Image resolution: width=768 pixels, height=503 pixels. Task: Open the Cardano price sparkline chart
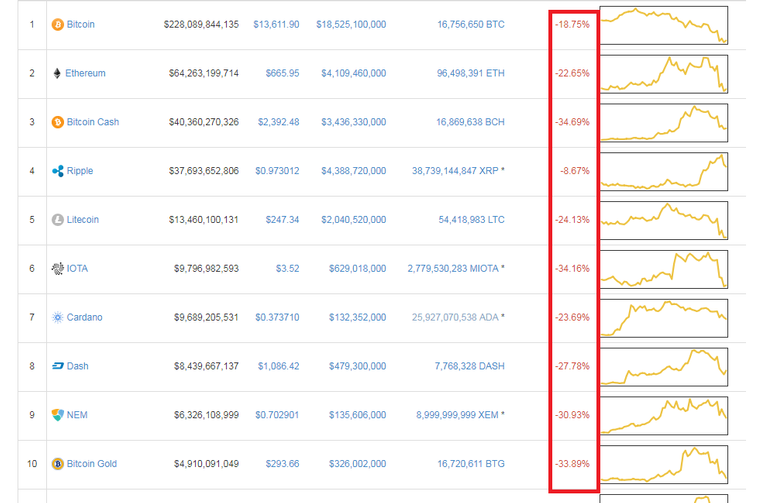click(x=664, y=318)
